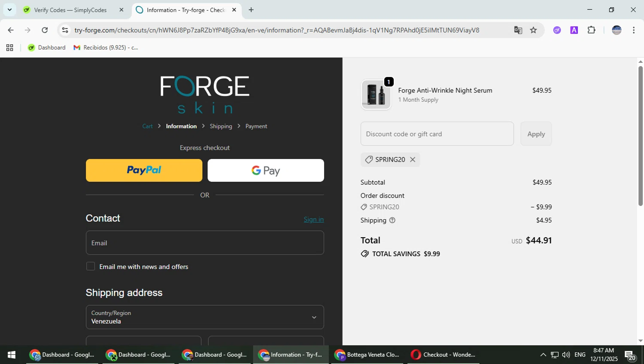Open second Dashboard Google Chrome taskbar window
This screenshot has width=644, height=364.
coord(138,355)
